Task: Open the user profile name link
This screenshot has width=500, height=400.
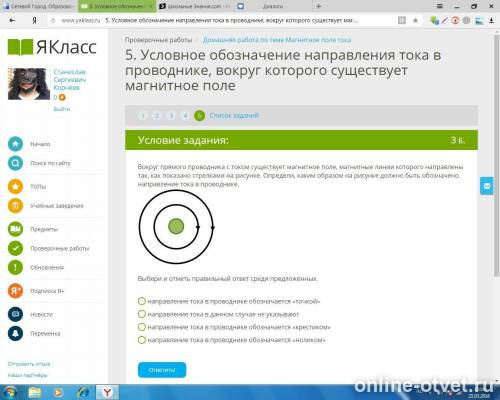Action: pos(69,80)
